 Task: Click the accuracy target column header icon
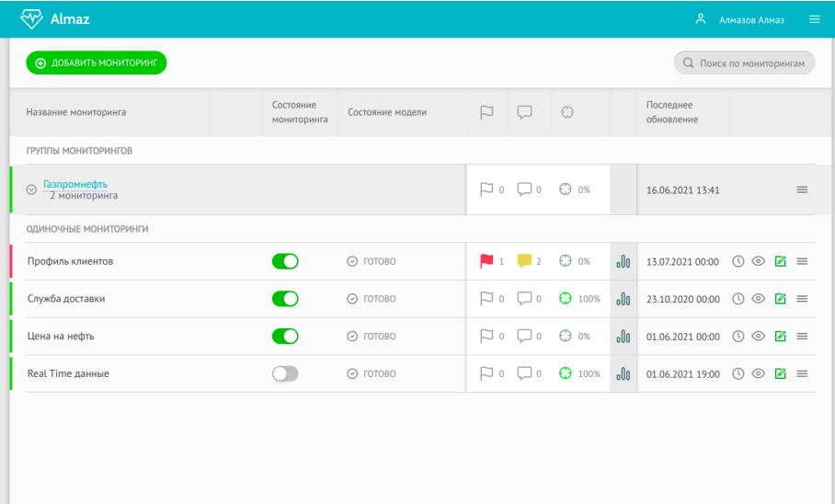[566, 112]
